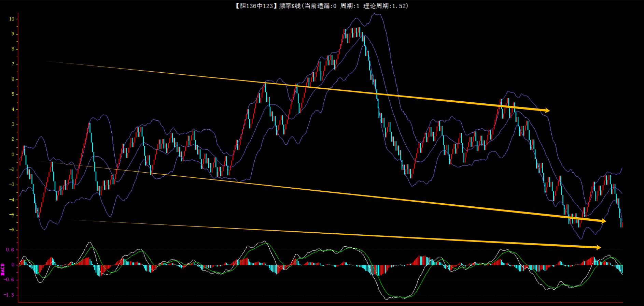
Task: Click the 0 label on the upper price axis
Action: (13, 155)
